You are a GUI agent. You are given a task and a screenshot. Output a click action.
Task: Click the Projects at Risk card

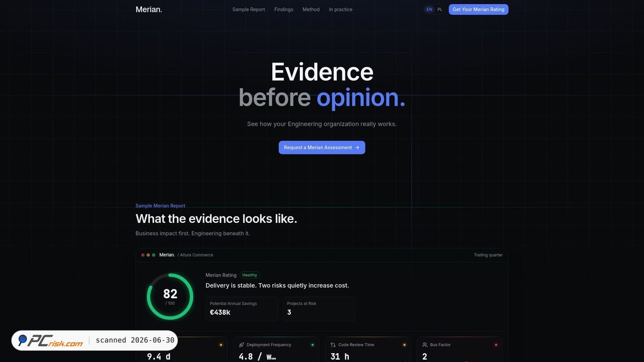pyautogui.click(x=319, y=309)
